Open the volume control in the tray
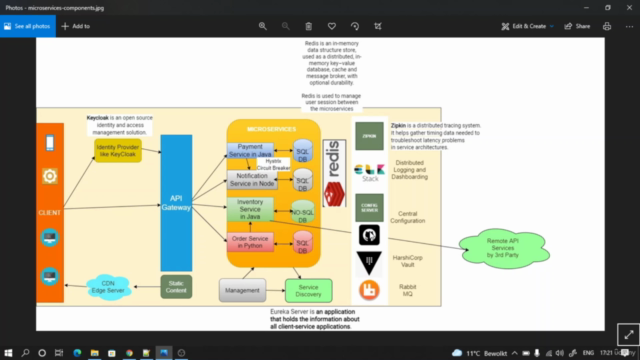This screenshot has width=640, height=360. coord(560,353)
